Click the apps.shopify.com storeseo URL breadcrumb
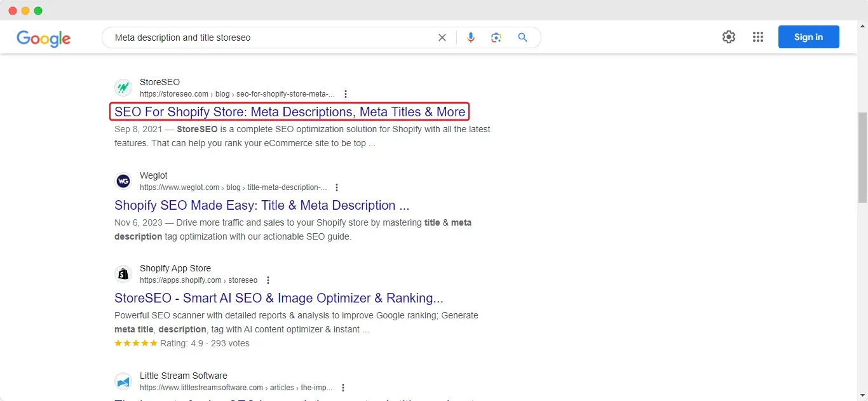The image size is (868, 401). point(198,280)
